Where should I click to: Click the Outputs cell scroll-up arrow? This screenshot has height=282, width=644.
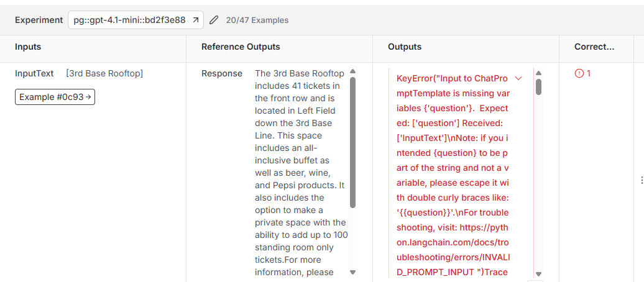click(538, 73)
